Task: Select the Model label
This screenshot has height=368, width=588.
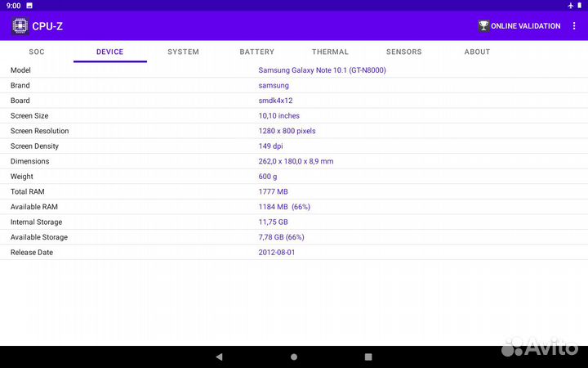Action: pyautogui.click(x=20, y=70)
